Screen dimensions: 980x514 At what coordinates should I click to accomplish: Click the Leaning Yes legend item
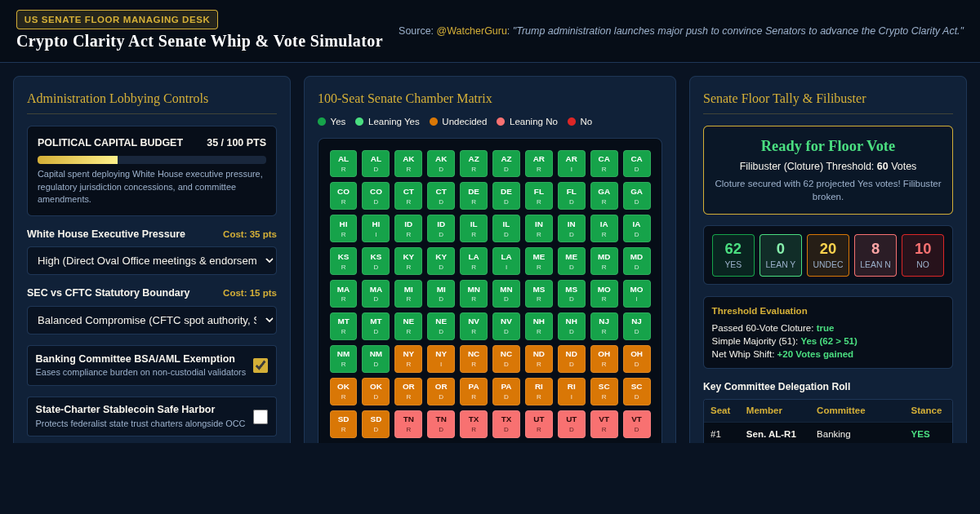(387, 122)
